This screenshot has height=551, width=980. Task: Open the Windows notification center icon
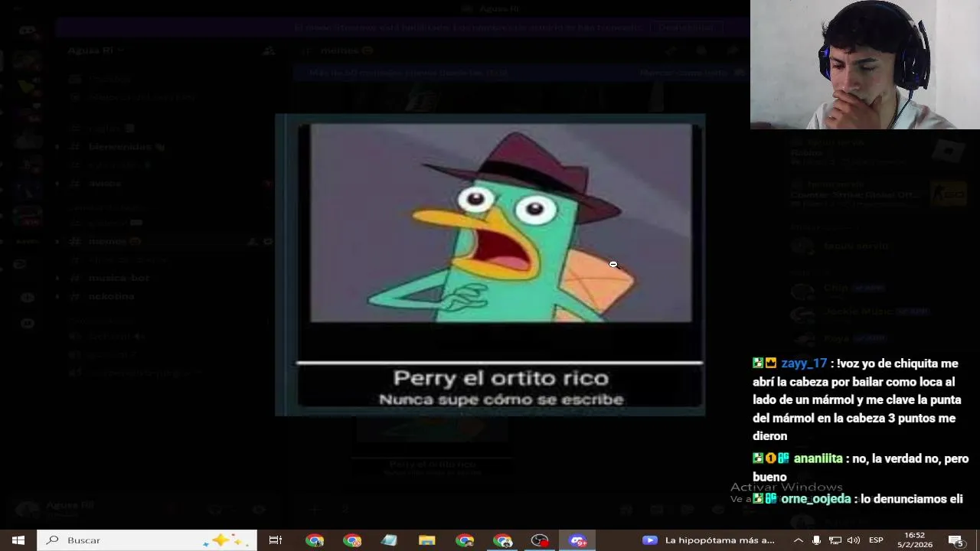(x=956, y=540)
